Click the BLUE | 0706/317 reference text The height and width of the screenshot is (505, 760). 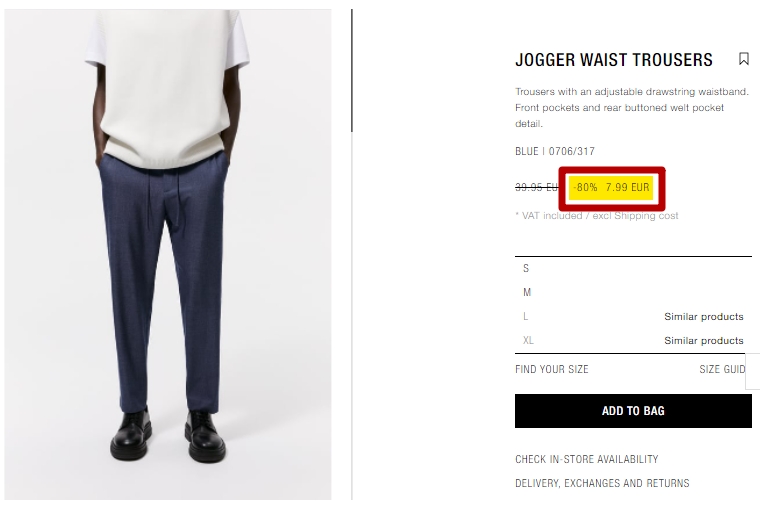(x=554, y=151)
